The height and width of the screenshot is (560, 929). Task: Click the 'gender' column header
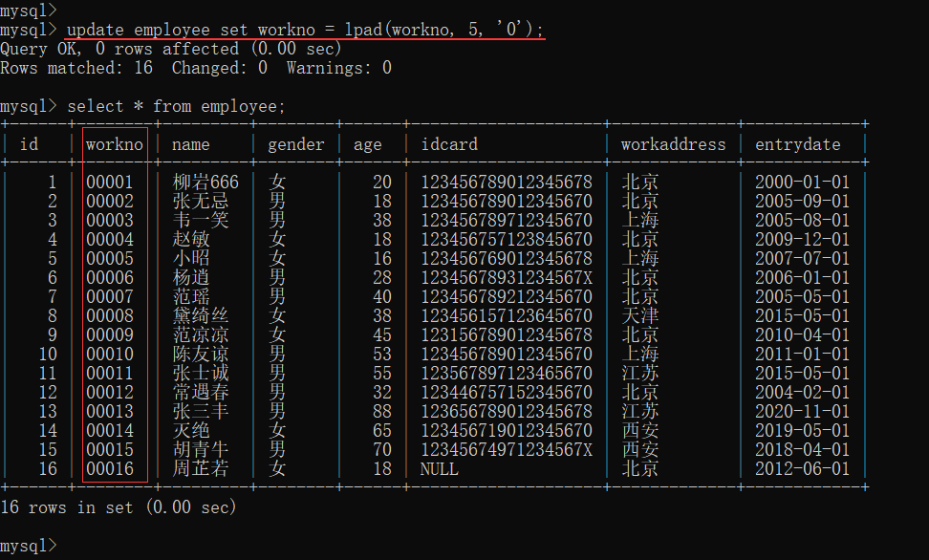pos(296,144)
